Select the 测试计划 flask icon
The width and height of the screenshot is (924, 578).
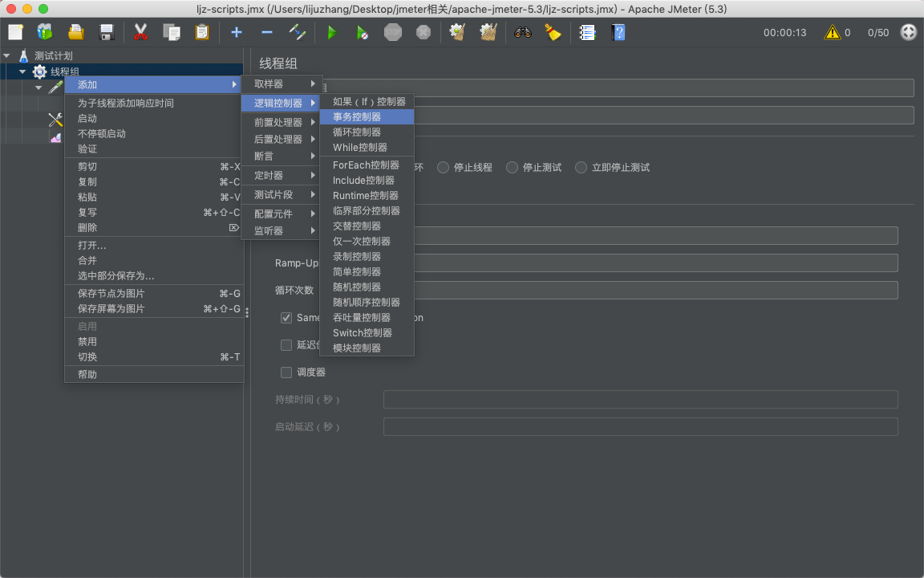pyautogui.click(x=23, y=56)
